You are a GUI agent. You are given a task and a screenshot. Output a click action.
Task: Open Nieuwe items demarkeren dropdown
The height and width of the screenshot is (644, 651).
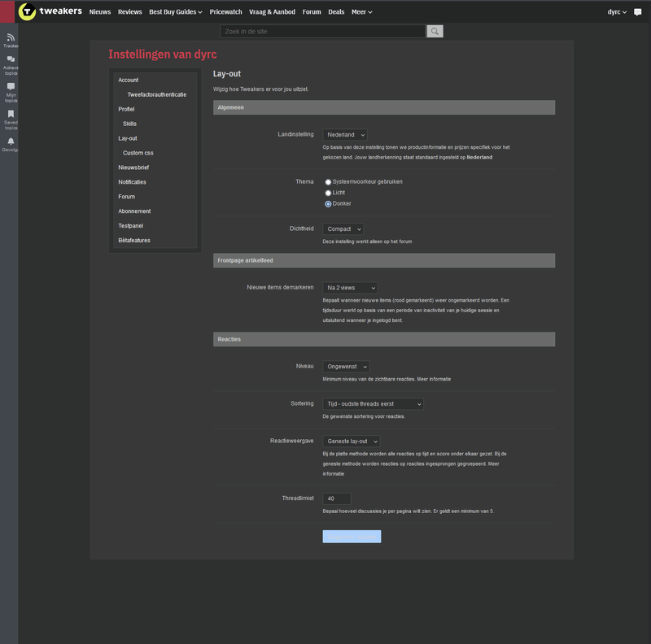click(350, 288)
